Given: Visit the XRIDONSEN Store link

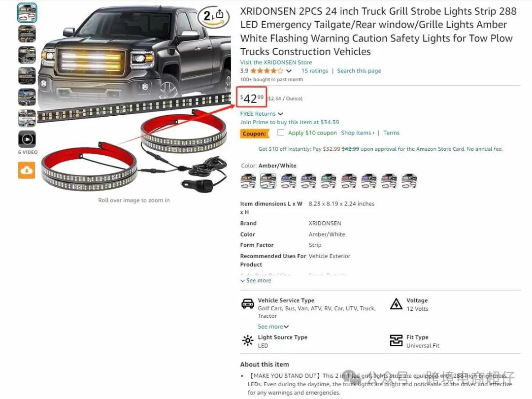Looking at the screenshot, I should click(276, 63).
